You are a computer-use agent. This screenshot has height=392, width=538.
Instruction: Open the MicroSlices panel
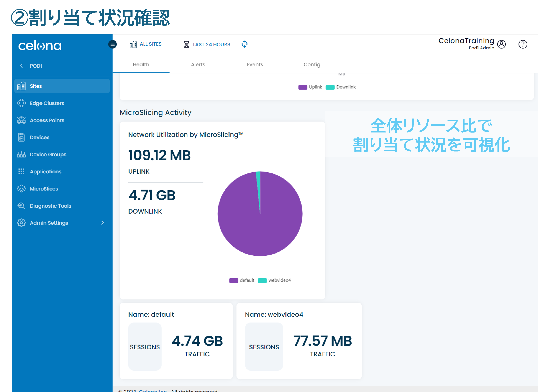coord(44,188)
